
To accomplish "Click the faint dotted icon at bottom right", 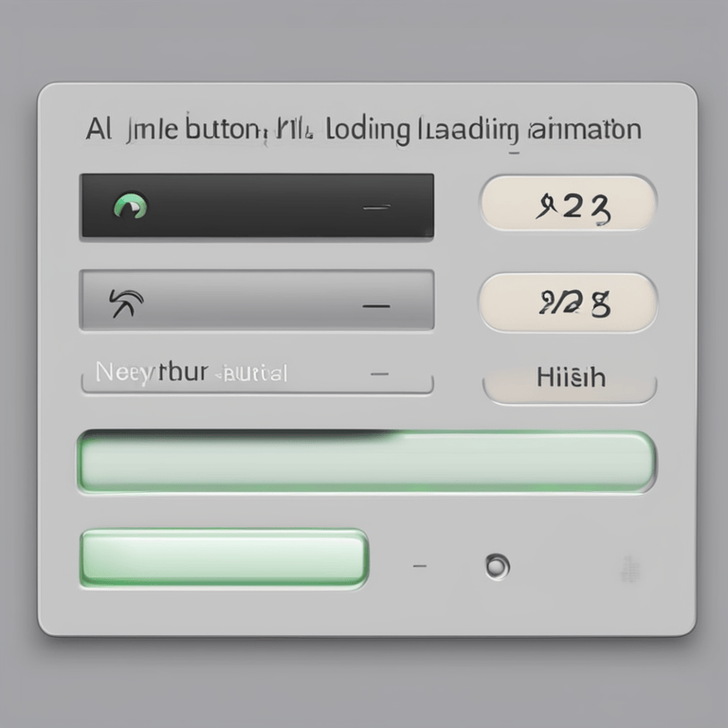I will 630,569.
